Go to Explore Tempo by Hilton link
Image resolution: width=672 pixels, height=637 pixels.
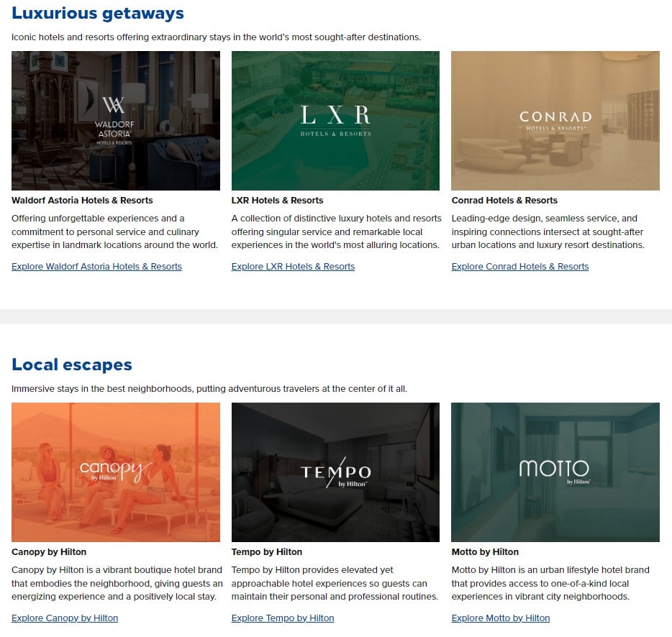coord(283,618)
